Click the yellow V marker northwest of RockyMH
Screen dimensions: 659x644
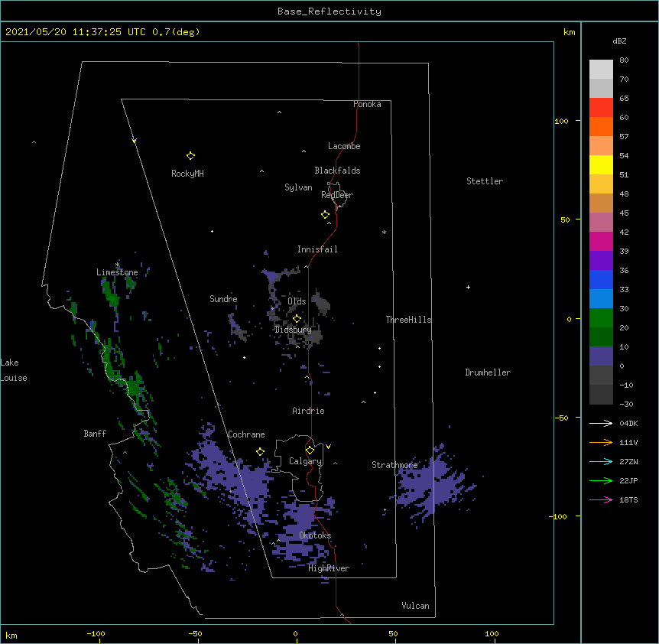click(x=134, y=141)
